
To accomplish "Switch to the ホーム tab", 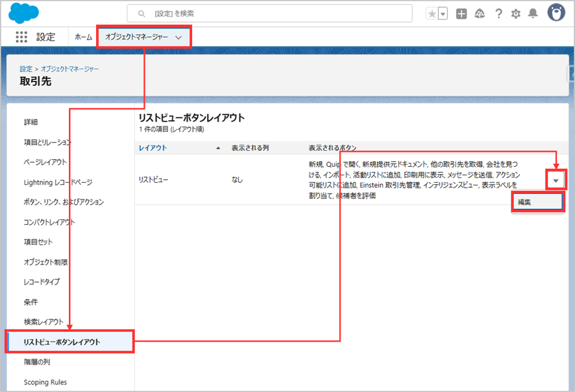I will pos(83,37).
